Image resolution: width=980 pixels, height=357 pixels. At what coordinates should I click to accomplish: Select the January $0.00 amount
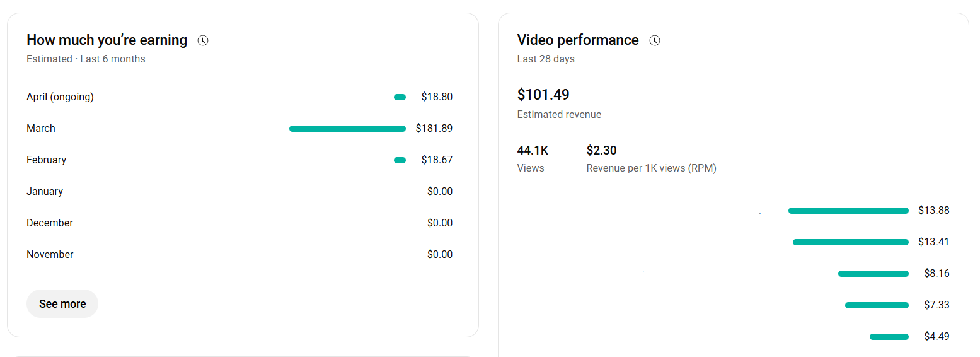click(x=440, y=192)
